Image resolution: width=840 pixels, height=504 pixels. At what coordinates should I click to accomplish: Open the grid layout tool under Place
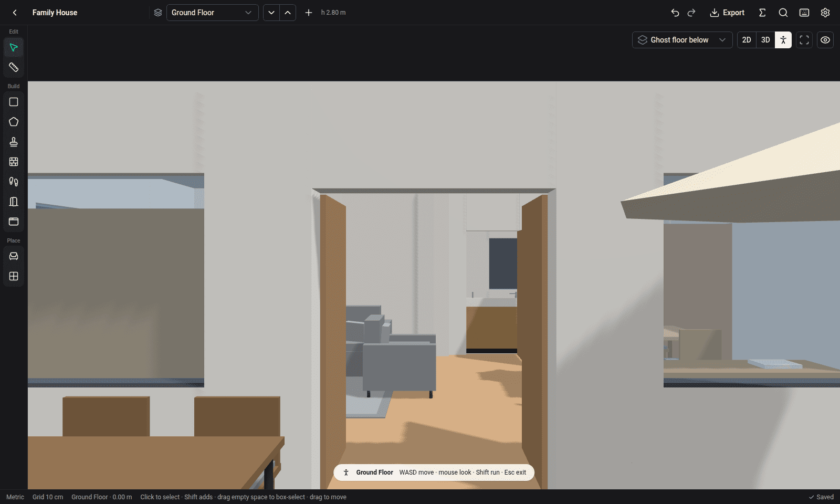(x=14, y=276)
